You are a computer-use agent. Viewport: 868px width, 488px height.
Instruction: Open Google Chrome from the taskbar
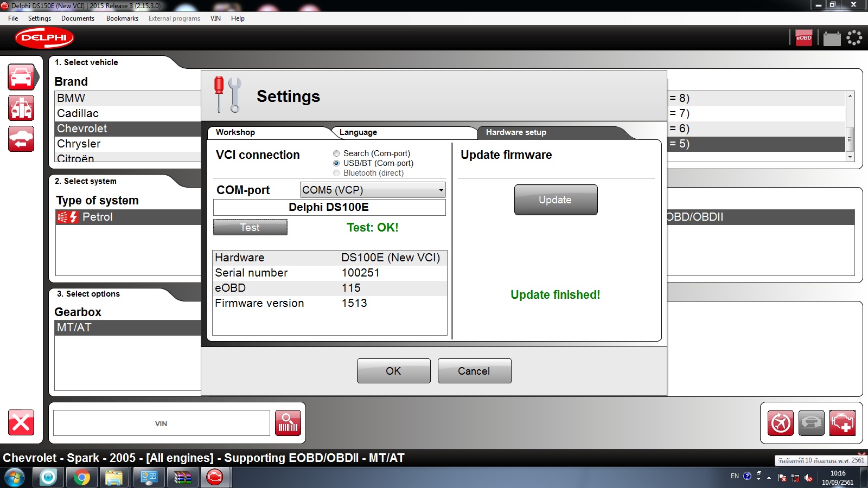point(81,478)
